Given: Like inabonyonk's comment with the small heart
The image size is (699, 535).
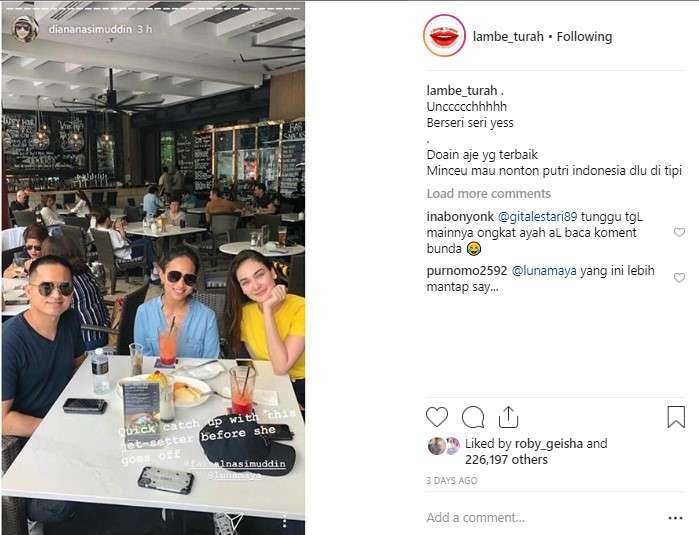Looking at the screenshot, I should click(679, 232).
